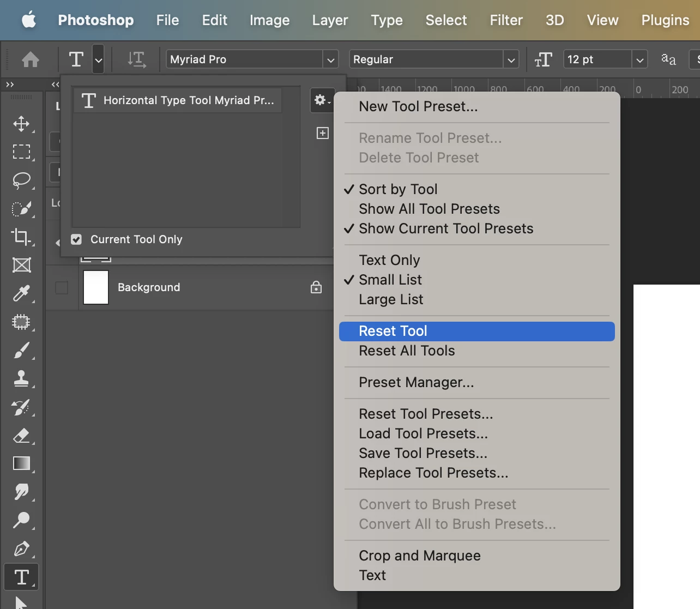Select Large List view
The width and height of the screenshot is (700, 609).
(476, 299)
